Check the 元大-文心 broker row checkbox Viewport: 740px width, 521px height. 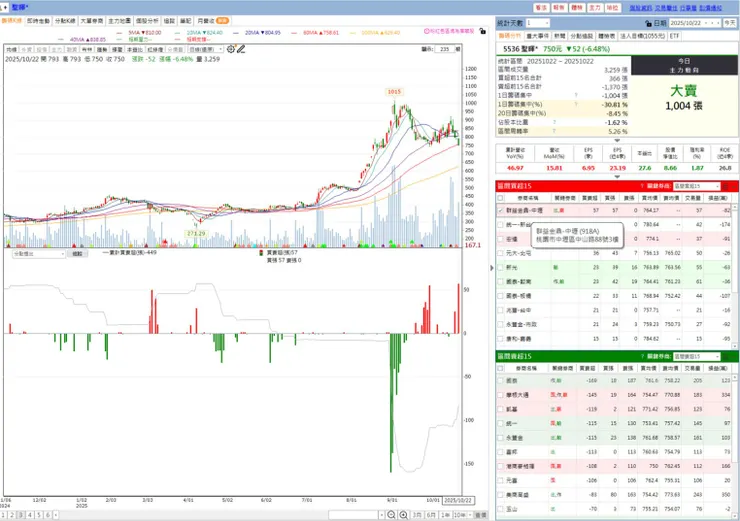[x=500, y=253]
